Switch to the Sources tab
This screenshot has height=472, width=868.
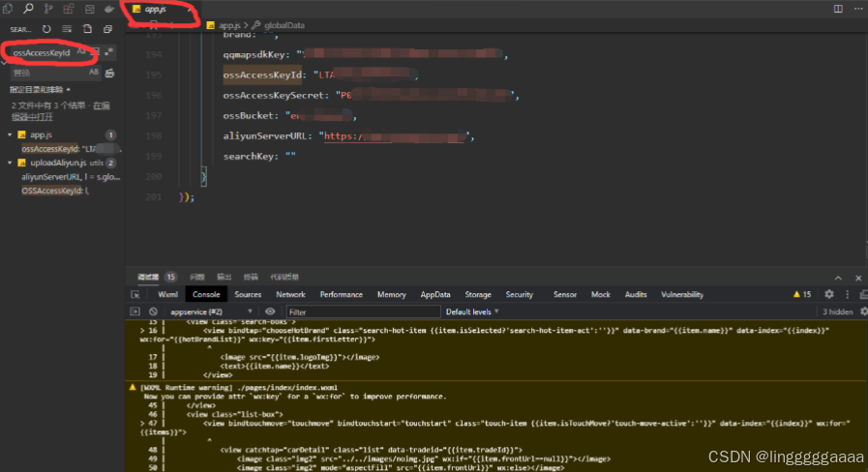click(x=248, y=294)
